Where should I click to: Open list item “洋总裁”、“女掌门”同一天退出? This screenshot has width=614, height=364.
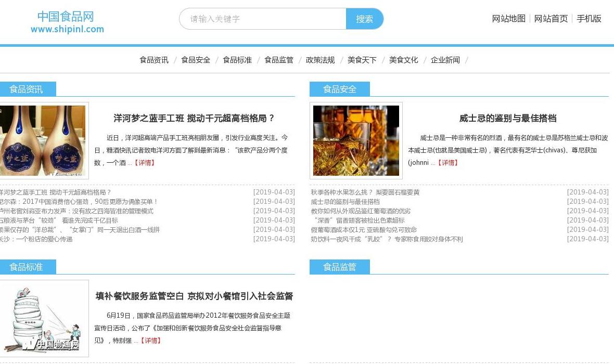[80, 230]
